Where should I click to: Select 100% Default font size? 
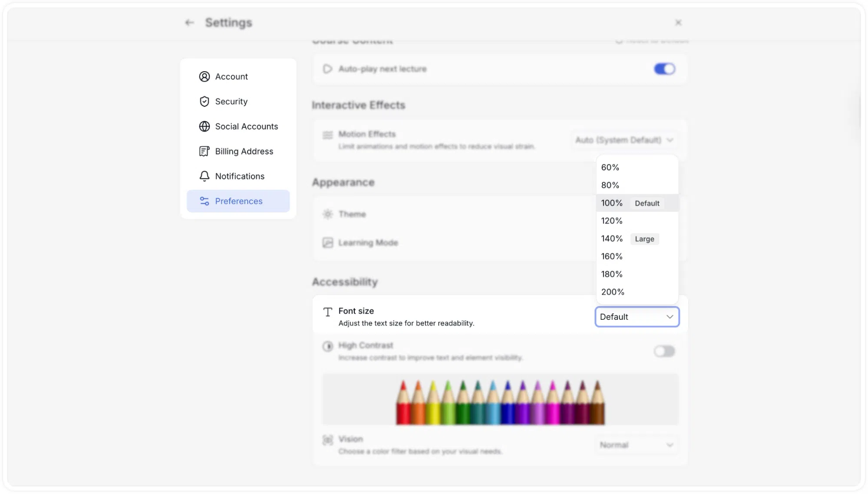[637, 203]
